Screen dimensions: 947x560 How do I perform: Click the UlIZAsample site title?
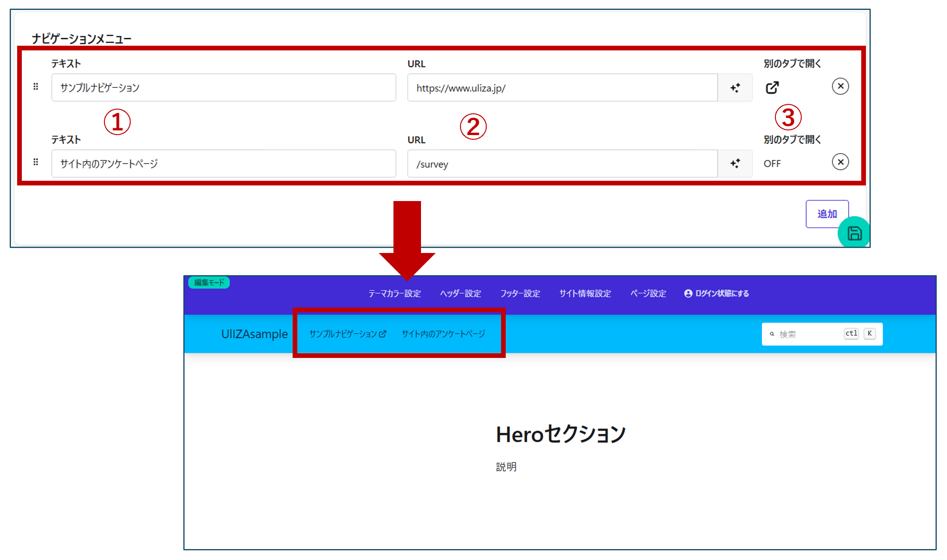(x=254, y=334)
